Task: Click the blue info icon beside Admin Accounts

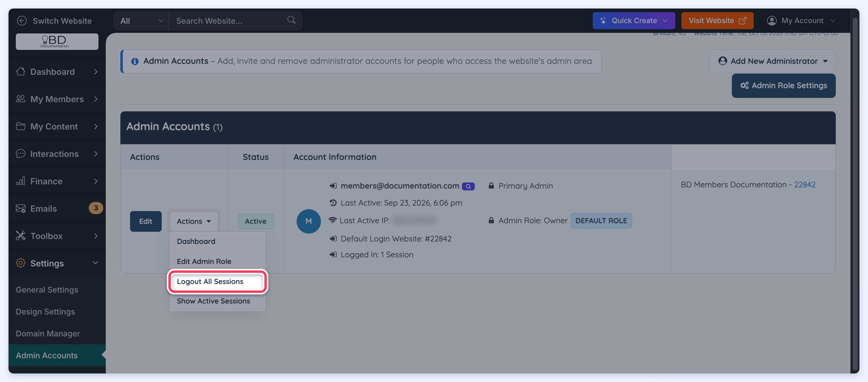Action: coord(135,61)
